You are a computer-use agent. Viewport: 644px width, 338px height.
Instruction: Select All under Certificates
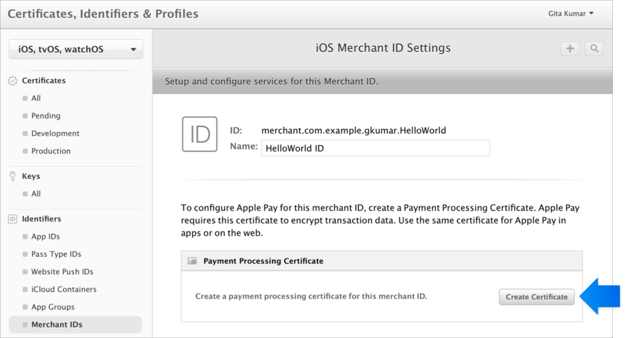[x=36, y=98]
